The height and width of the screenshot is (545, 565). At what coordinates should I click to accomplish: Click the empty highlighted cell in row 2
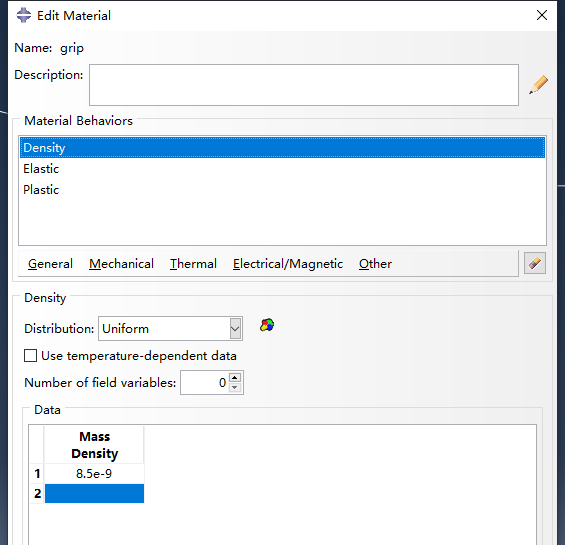click(94, 493)
